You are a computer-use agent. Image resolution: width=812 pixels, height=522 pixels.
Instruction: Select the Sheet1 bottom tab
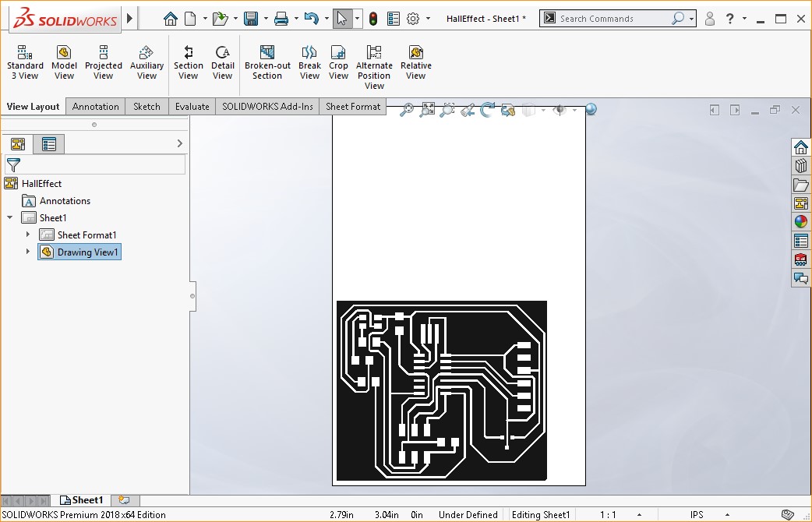[x=83, y=500]
